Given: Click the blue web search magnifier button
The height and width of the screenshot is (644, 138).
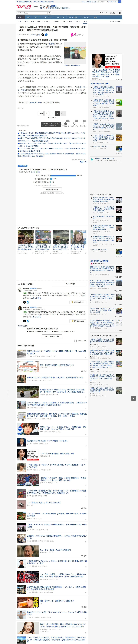Looking at the screenshot, I should tap(120, 2).
